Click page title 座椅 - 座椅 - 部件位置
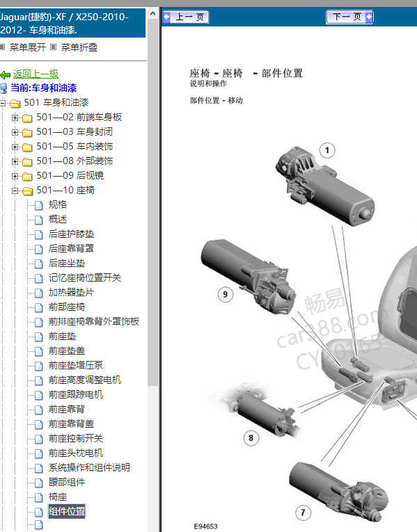 tap(246, 73)
